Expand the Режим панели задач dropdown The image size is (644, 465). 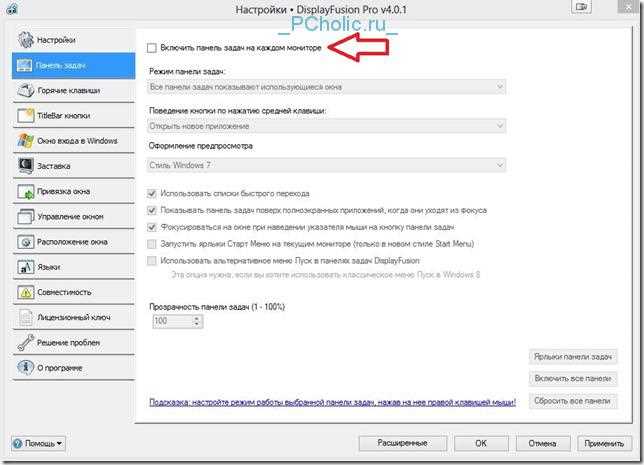(327, 87)
